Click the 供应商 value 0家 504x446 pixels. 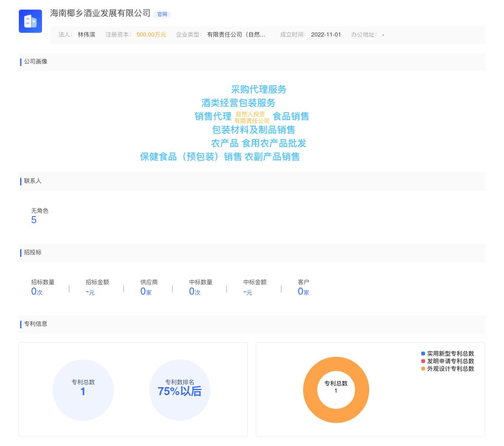pyautogui.click(x=146, y=292)
